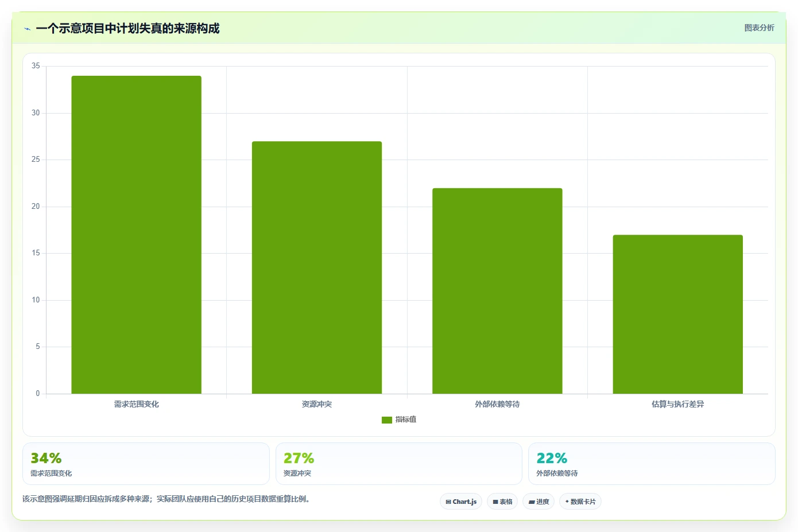The width and height of the screenshot is (798, 532).
Task: Click the 资源冲突 axis label
Action: [x=317, y=404]
